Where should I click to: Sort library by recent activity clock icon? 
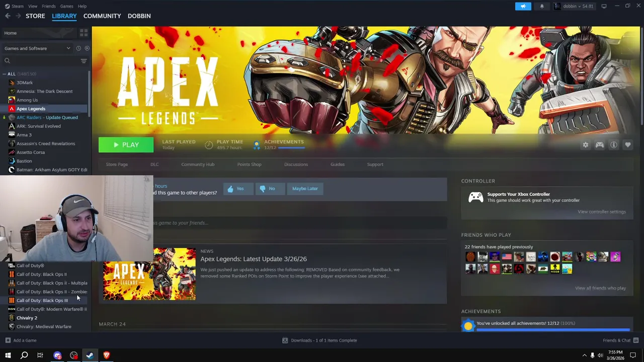[78, 48]
